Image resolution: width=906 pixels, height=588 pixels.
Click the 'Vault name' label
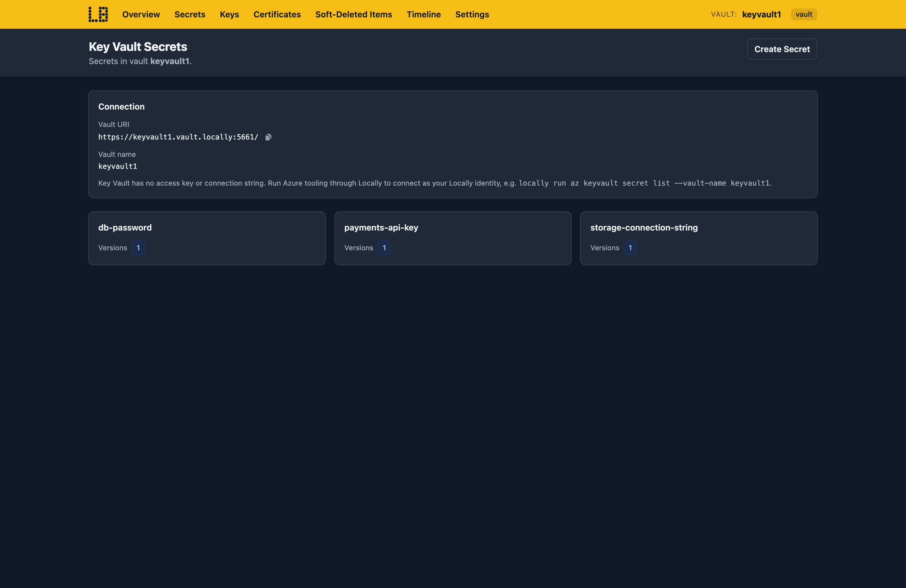tap(117, 154)
